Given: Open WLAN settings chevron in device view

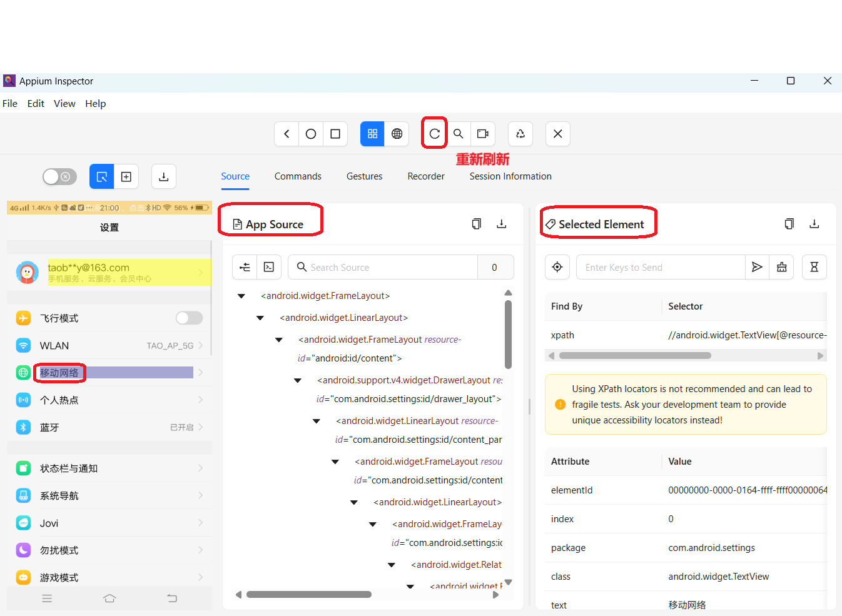Looking at the screenshot, I should (201, 346).
